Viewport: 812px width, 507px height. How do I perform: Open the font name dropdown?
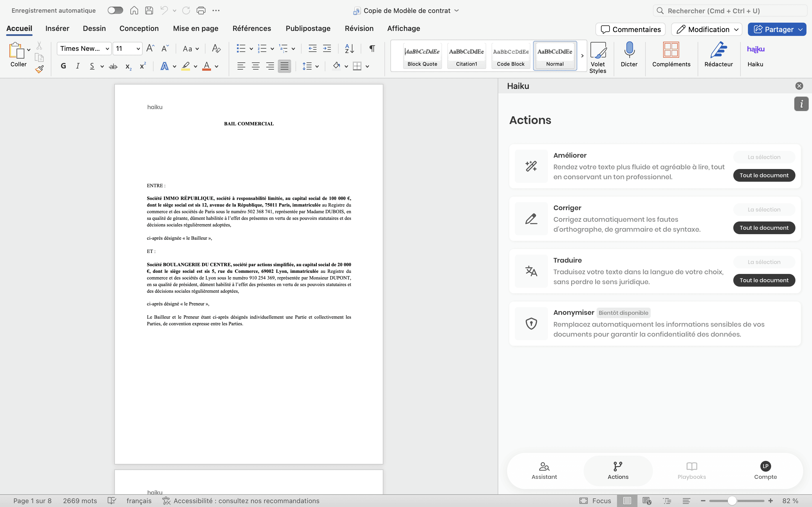(107, 49)
